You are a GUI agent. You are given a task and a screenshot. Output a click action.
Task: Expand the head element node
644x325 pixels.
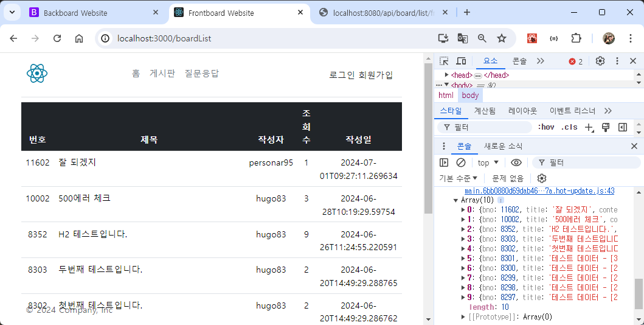coord(446,75)
